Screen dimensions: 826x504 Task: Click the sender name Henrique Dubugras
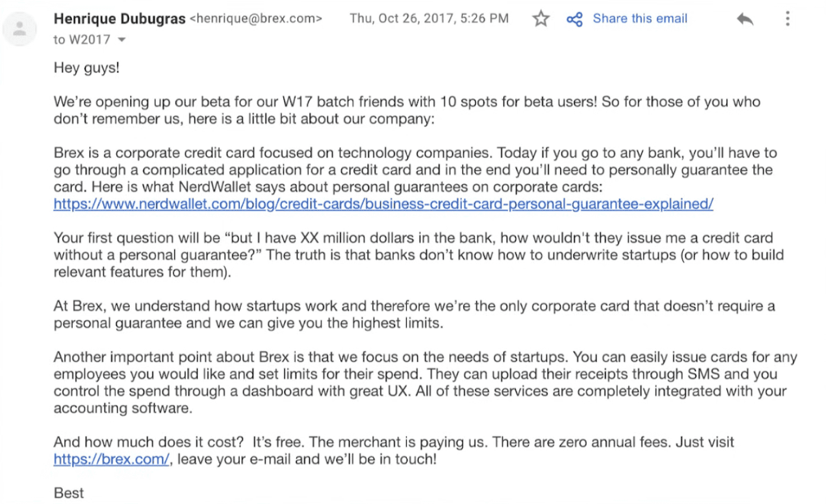pos(119,18)
